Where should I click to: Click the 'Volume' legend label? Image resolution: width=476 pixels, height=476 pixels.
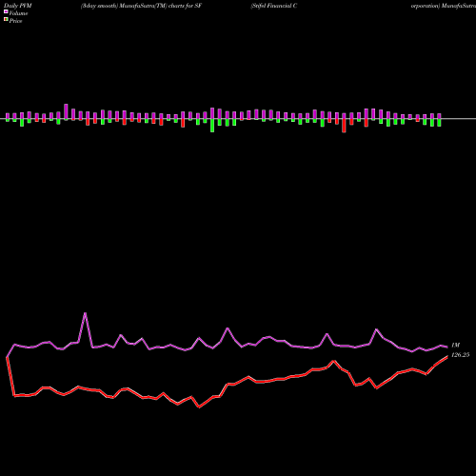pyautogui.click(x=18, y=13)
